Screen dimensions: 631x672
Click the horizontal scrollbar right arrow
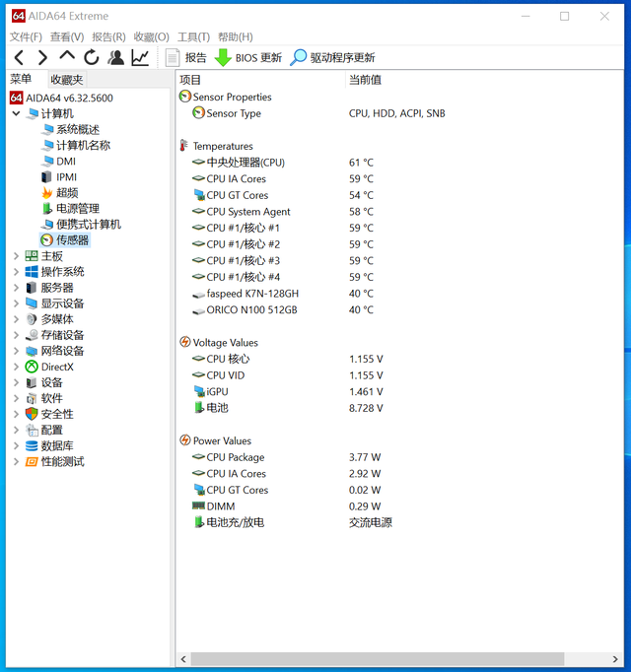click(615, 659)
